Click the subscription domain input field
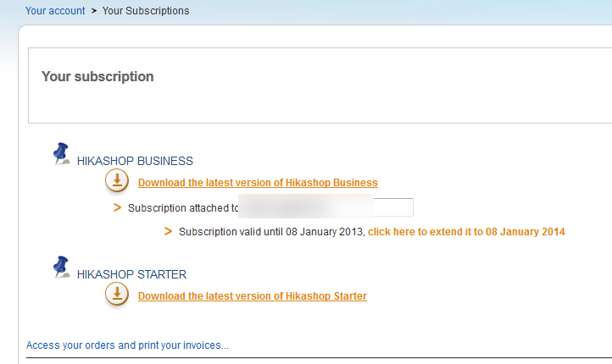 point(394,207)
